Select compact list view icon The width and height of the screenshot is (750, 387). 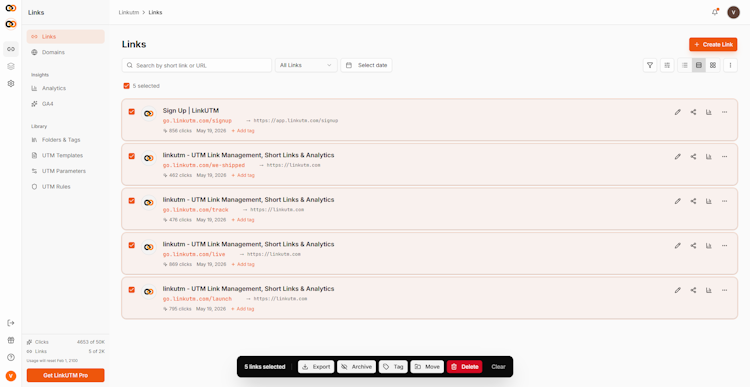[x=684, y=66]
